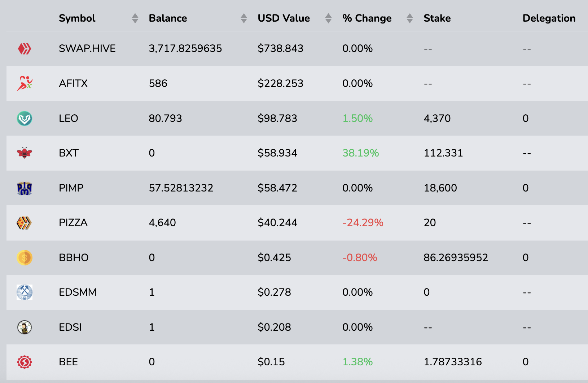Click the SWAP.HIVE token icon
The image size is (588, 383).
pyautogui.click(x=25, y=48)
